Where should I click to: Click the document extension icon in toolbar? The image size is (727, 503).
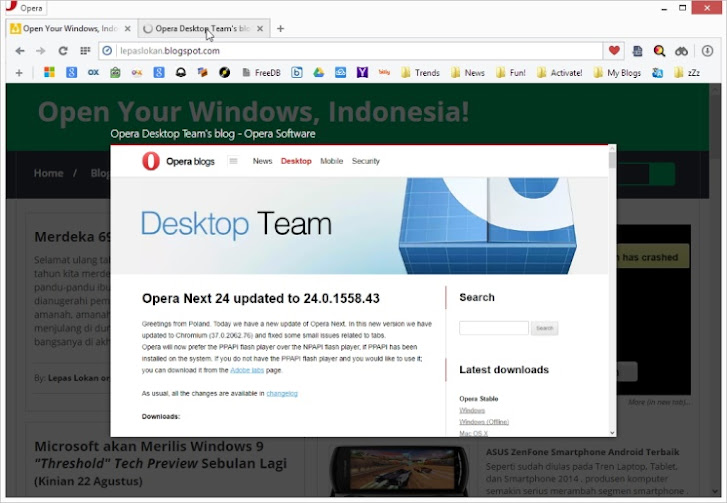coord(638,51)
